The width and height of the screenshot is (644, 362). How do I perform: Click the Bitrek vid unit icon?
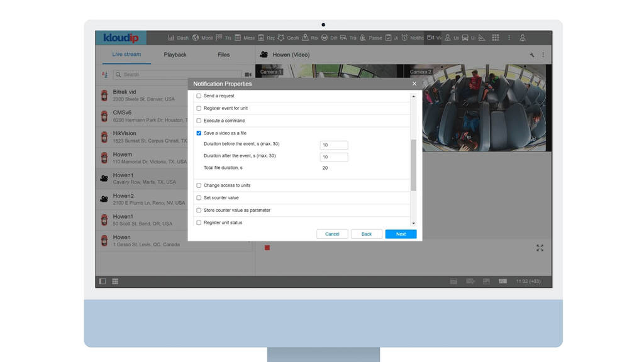point(104,96)
